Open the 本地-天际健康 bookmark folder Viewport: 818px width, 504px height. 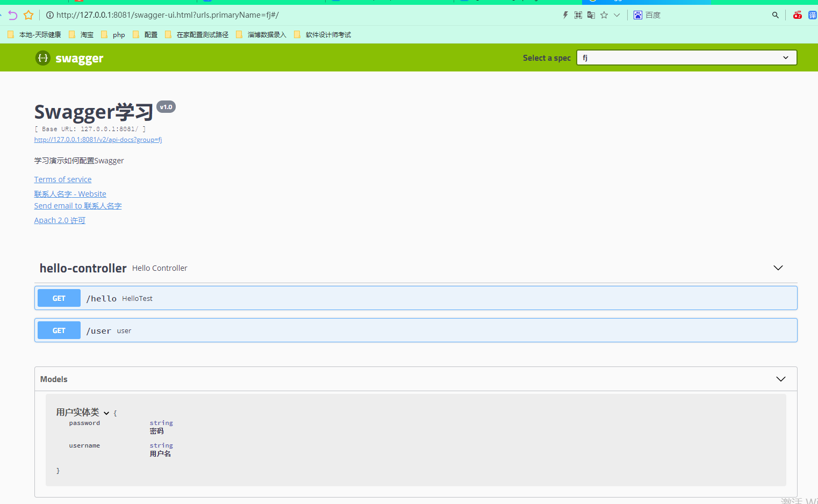click(34, 34)
